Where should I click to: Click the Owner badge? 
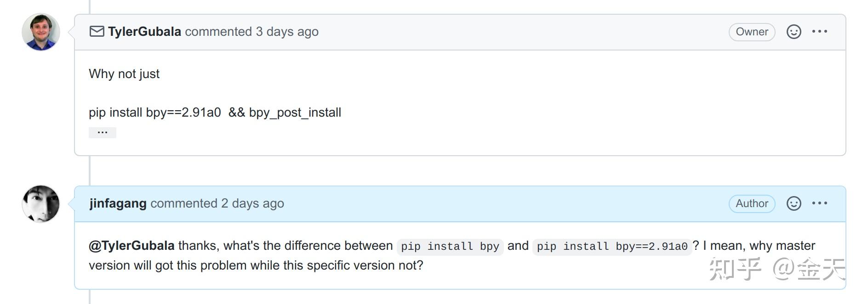(752, 32)
